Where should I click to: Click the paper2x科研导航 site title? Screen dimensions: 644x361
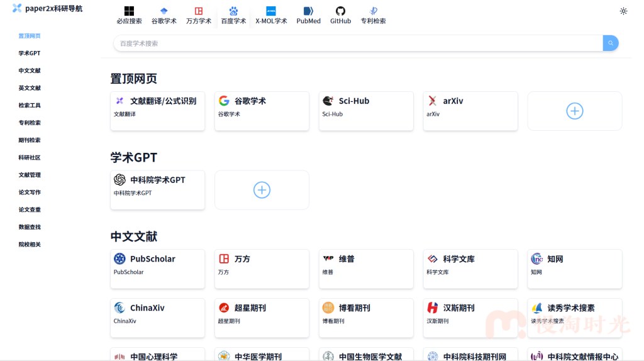coord(54,9)
